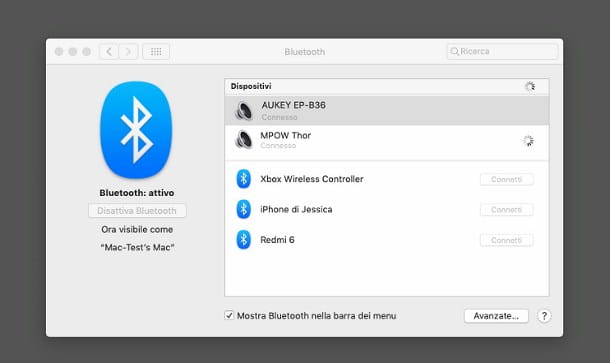
Task: Click the Dispositivi header spinner
Action: (529, 86)
